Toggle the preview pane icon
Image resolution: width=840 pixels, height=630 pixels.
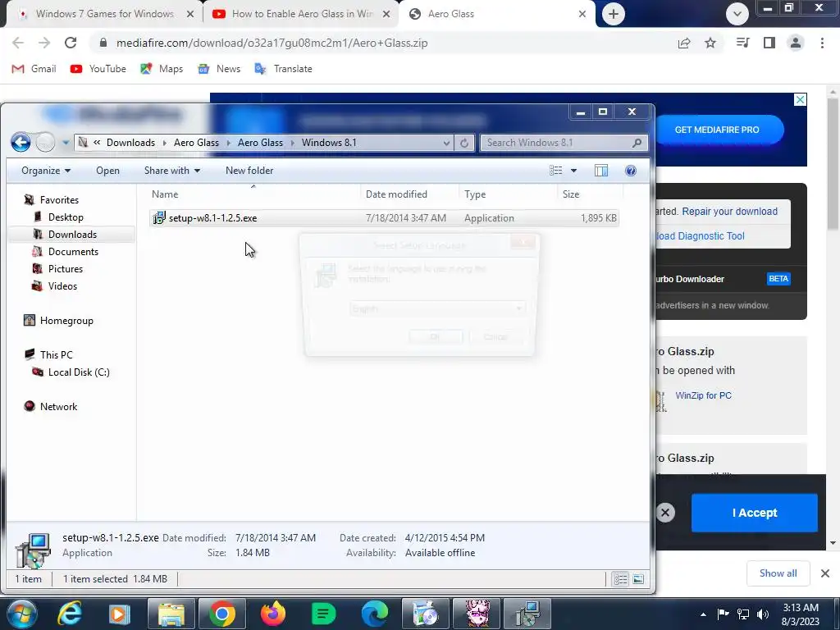[601, 171]
